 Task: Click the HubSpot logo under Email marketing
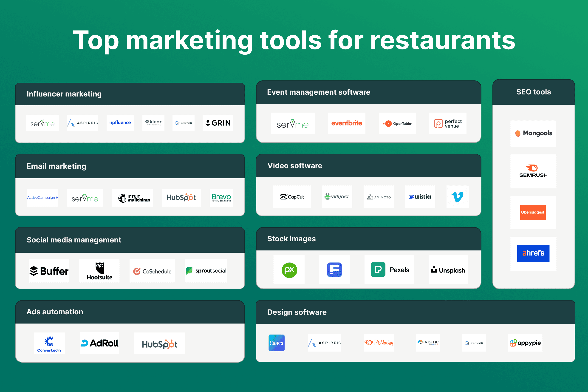[181, 198]
